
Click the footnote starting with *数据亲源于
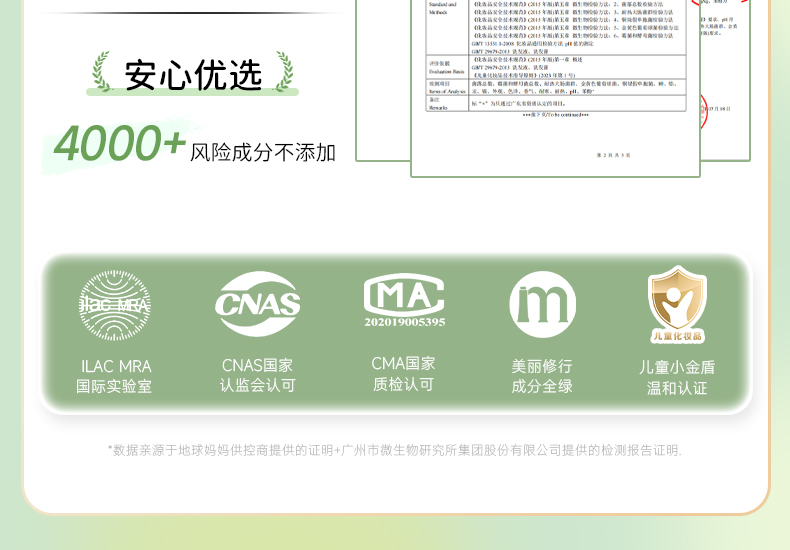click(x=395, y=451)
